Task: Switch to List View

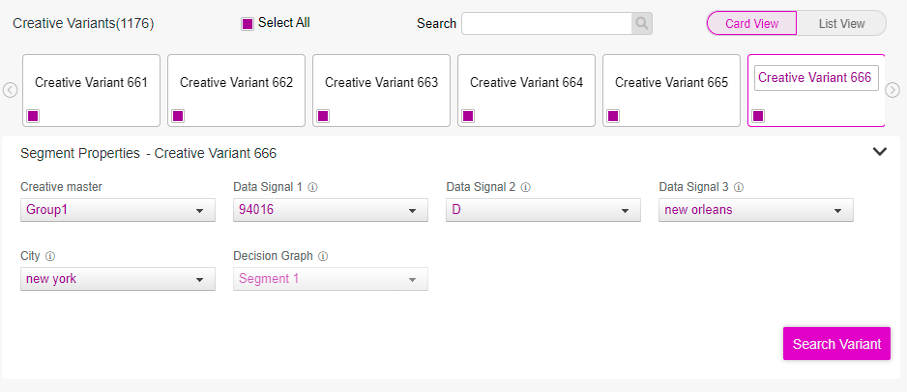Action: pyautogui.click(x=841, y=24)
